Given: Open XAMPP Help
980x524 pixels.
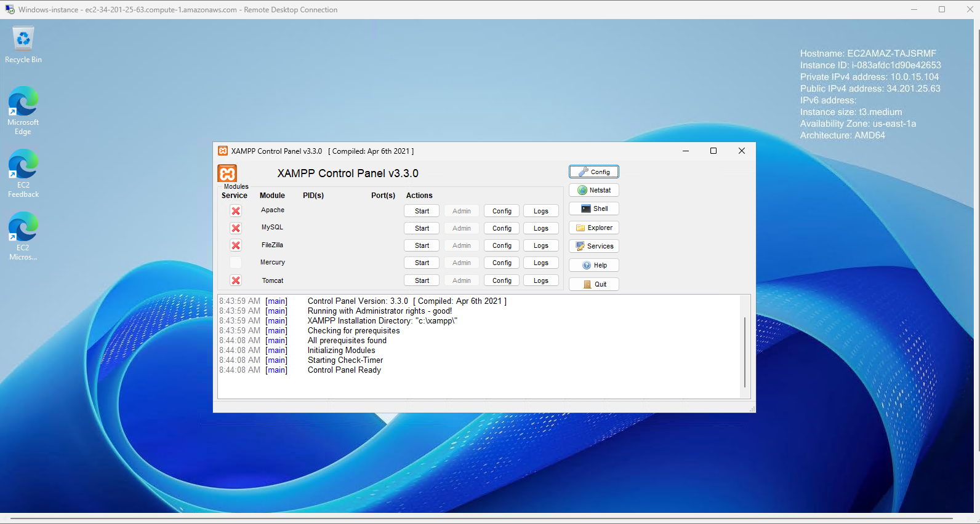Looking at the screenshot, I should (593, 265).
